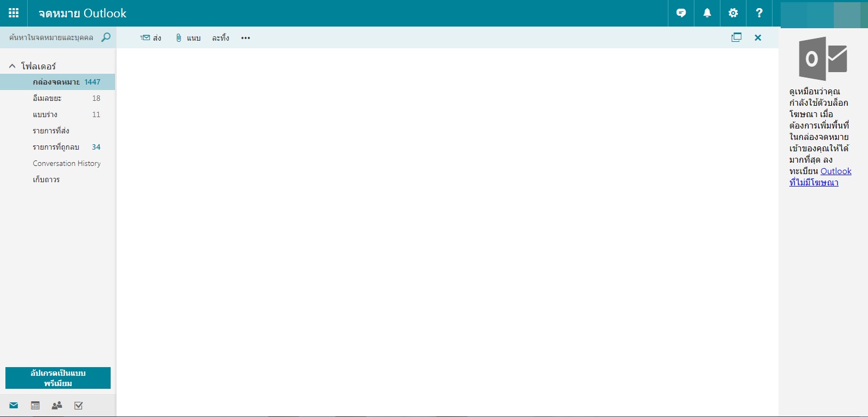Viewport: 868px width, 417px height.
Task: Click the search magnifier icon
Action: click(x=106, y=37)
